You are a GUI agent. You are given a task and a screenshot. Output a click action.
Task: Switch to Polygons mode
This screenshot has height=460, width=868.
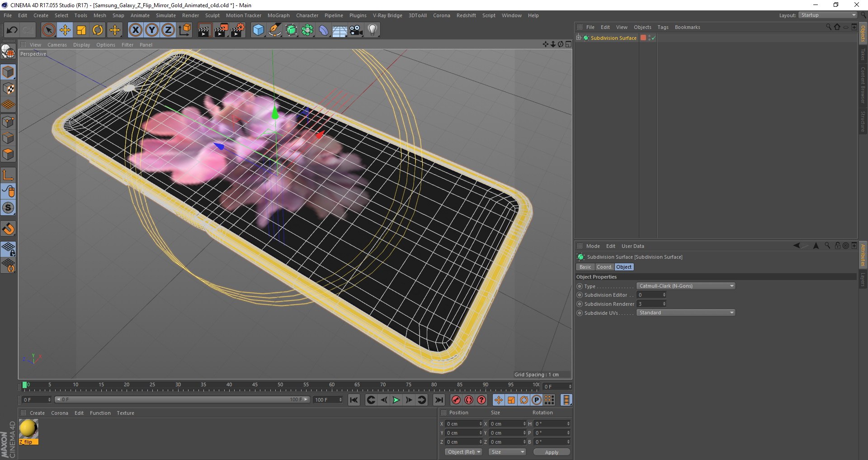coord(8,154)
